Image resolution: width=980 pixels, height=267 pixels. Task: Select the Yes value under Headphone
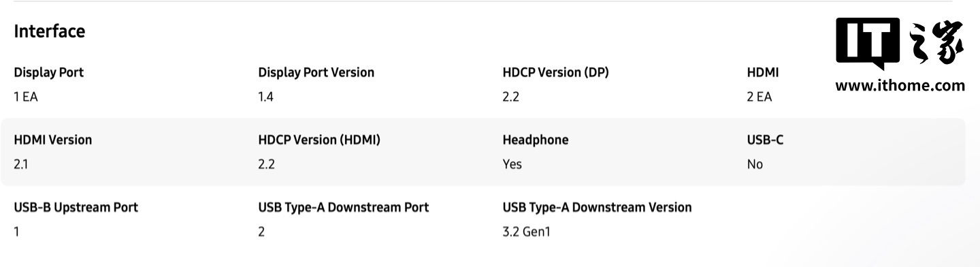coord(512,164)
